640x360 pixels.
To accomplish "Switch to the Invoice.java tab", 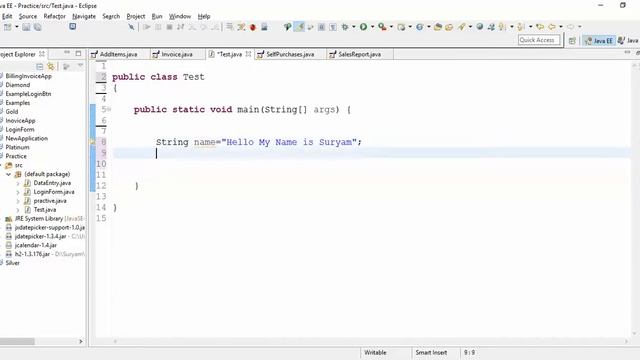I will coord(177,54).
